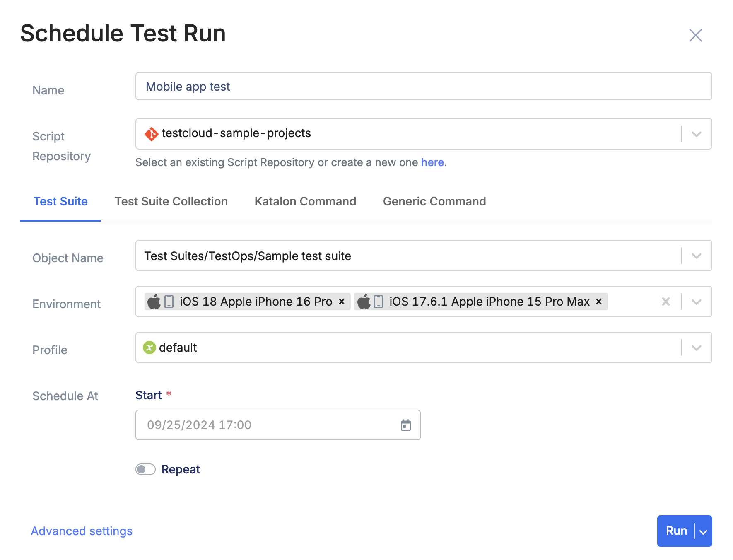The height and width of the screenshot is (560, 733).
Task: Expand the Script Repository dropdown
Action: click(696, 134)
